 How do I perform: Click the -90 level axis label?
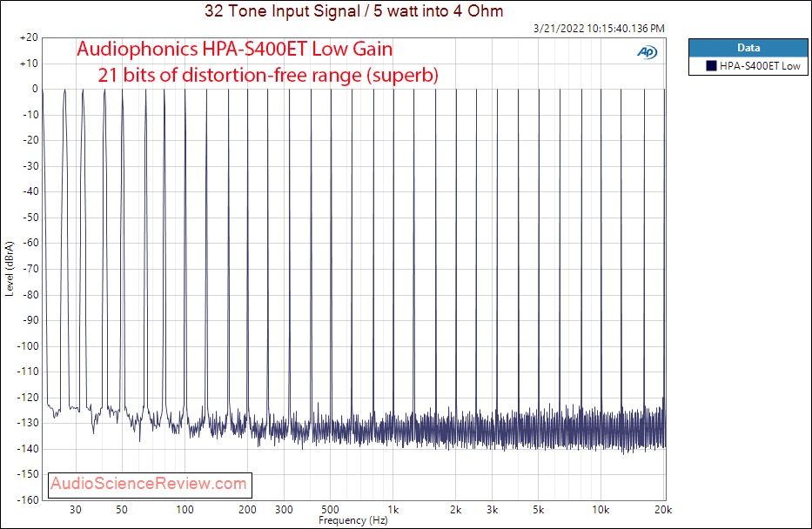(x=30, y=320)
